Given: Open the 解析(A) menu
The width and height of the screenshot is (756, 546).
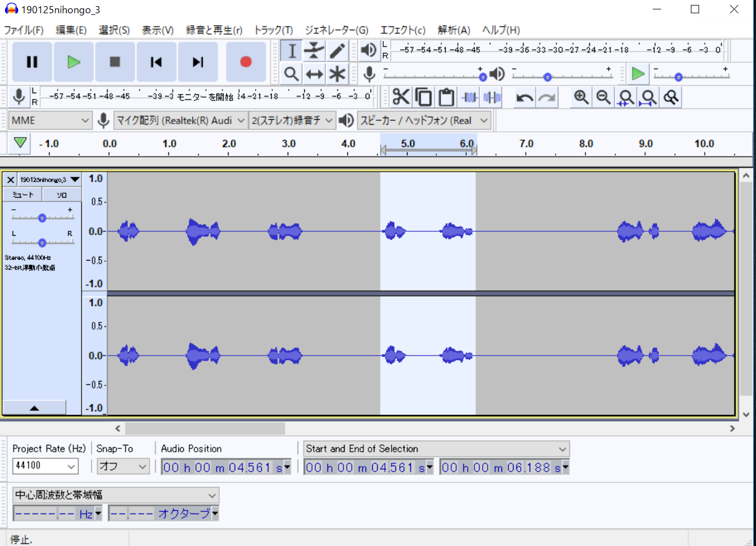Looking at the screenshot, I should pyautogui.click(x=454, y=30).
